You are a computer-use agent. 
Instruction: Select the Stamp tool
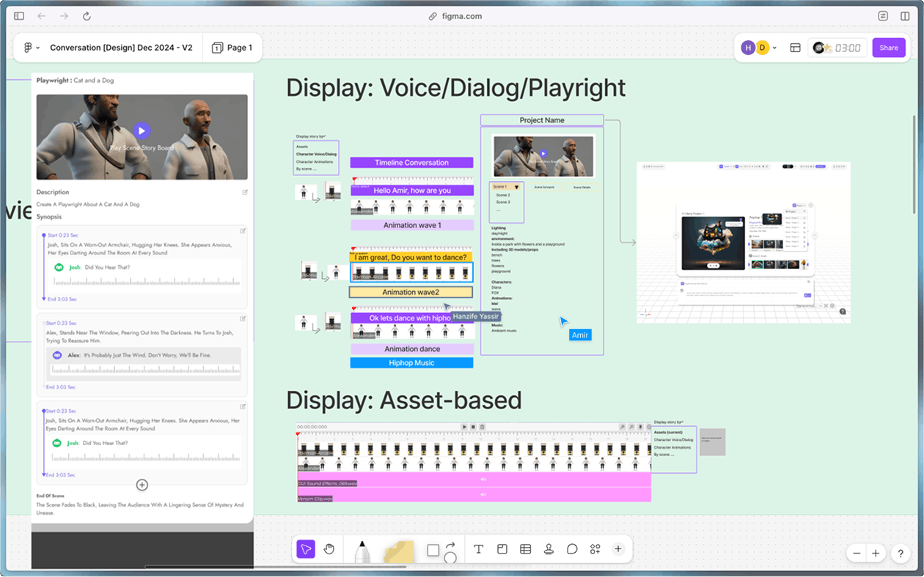point(549,549)
